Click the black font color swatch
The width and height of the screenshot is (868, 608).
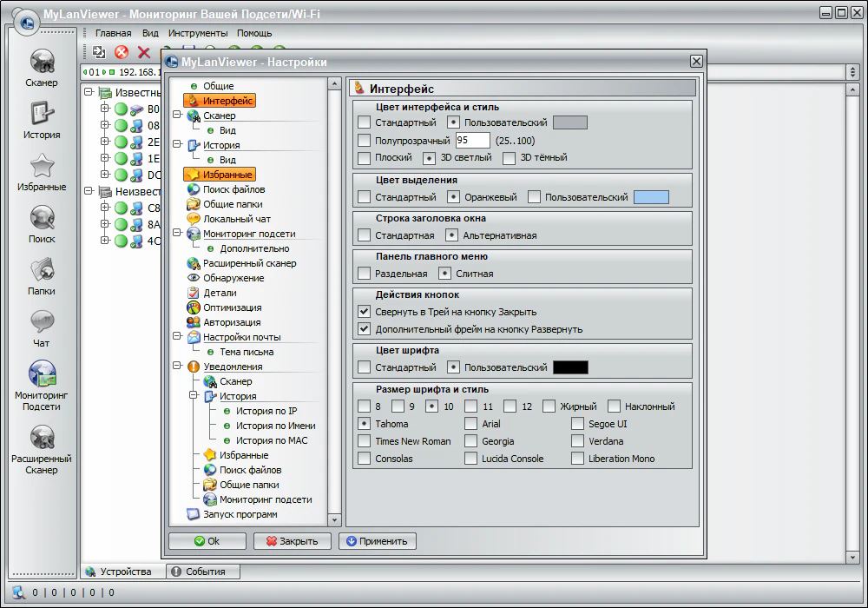coord(570,367)
